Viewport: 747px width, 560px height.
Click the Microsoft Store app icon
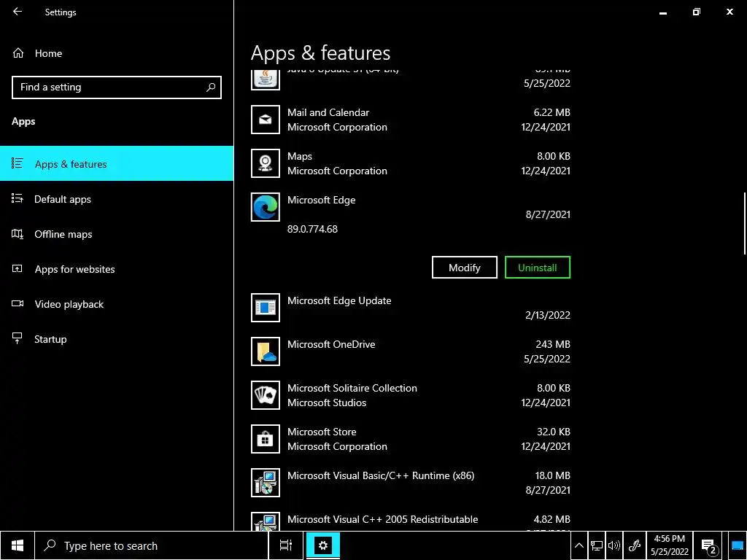tap(266, 439)
